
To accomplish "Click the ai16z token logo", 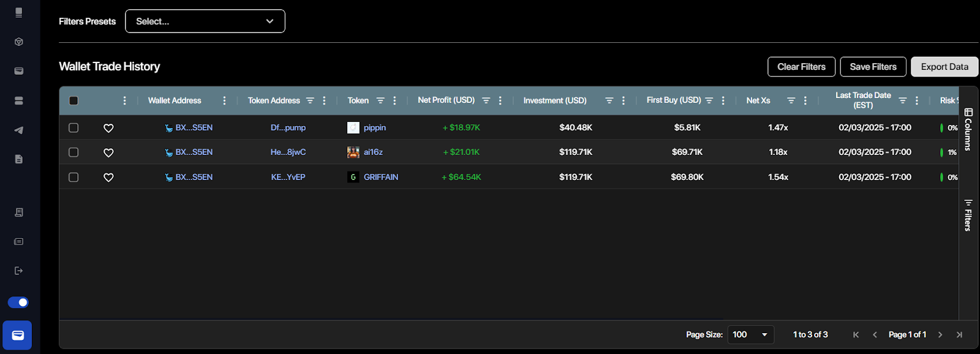I will [353, 152].
